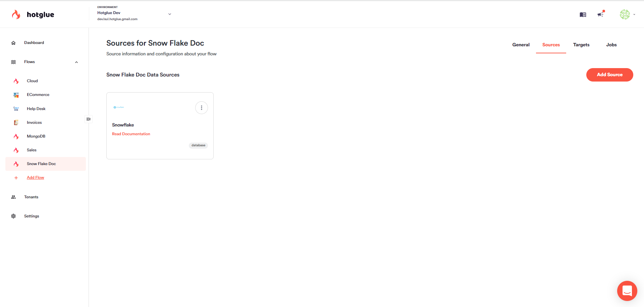The image size is (644, 307).
Task: Click the plus icon beside Add Flow
Action: tap(16, 178)
